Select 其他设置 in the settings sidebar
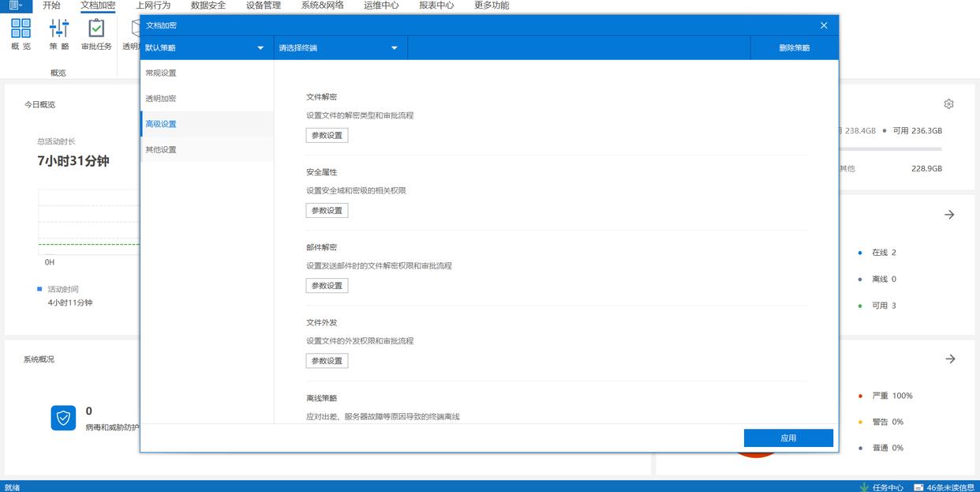 click(161, 149)
